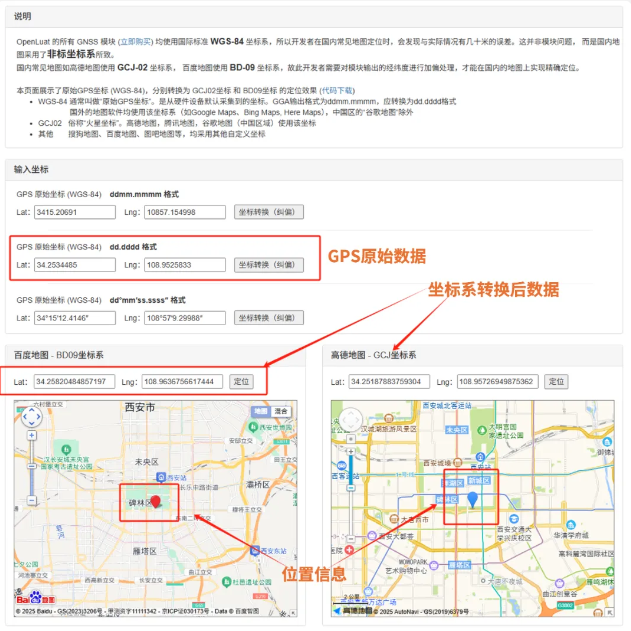
Task: Click the 西安大都荟 shopping icon
Action: pyautogui.click(x=372, y=536)
